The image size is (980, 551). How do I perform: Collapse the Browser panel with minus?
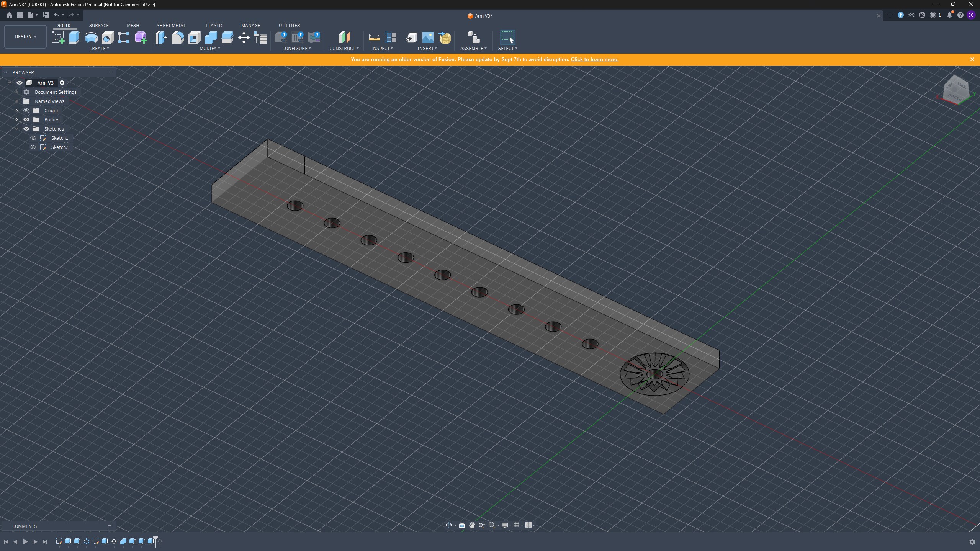click(x=110, y=72)
